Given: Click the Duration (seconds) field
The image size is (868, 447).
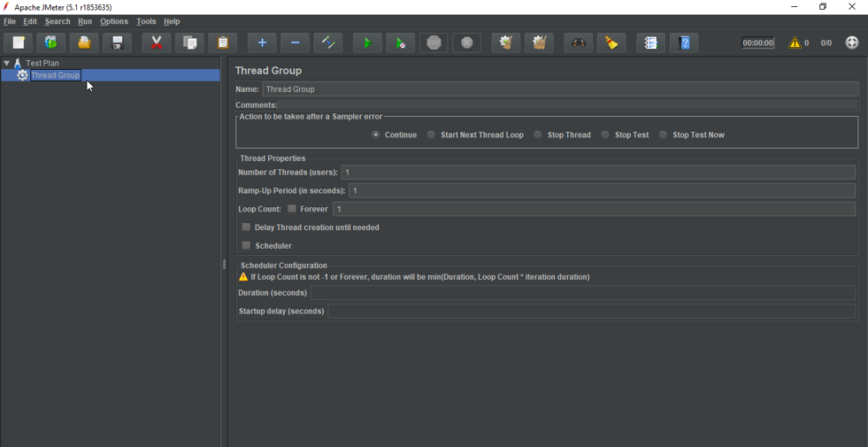Looking at the screenshot, I should tap(583, 292).
